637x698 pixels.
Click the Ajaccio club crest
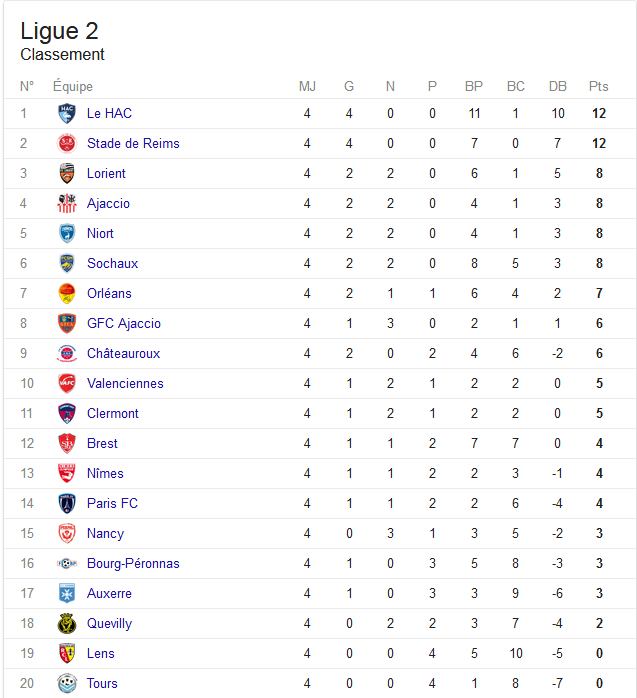pos(67,203)
